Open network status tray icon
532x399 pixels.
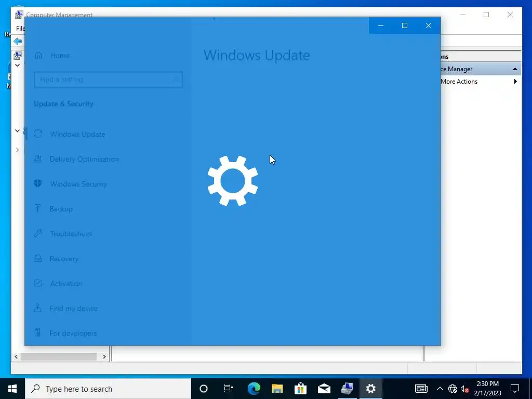click(453, 389)
